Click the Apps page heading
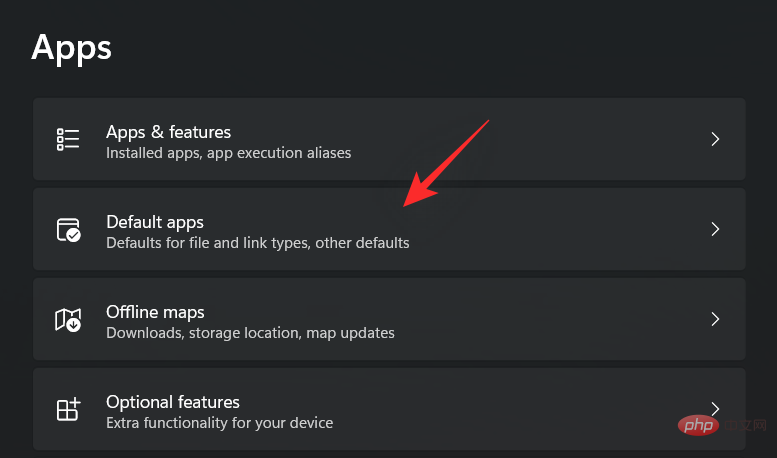This screenshot has width=777, height=458. point(71,47)
